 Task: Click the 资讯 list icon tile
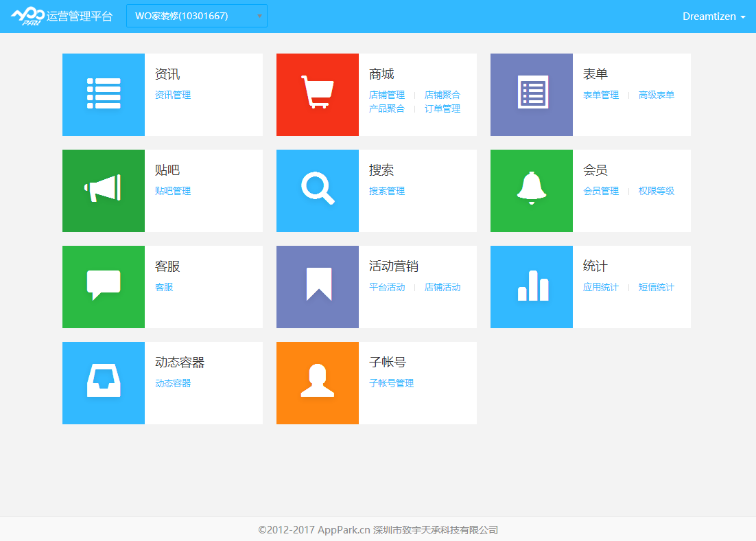click(103, 94)
